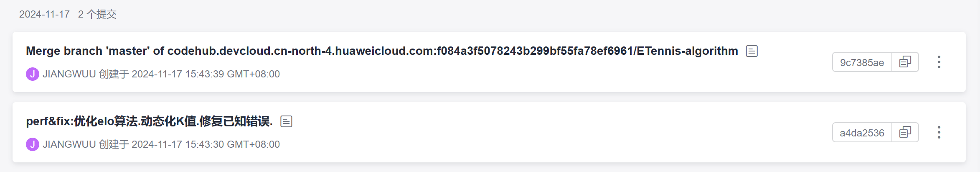Copy commit hash 9c7385ae

pyautogui.click(x=905, y=62)
